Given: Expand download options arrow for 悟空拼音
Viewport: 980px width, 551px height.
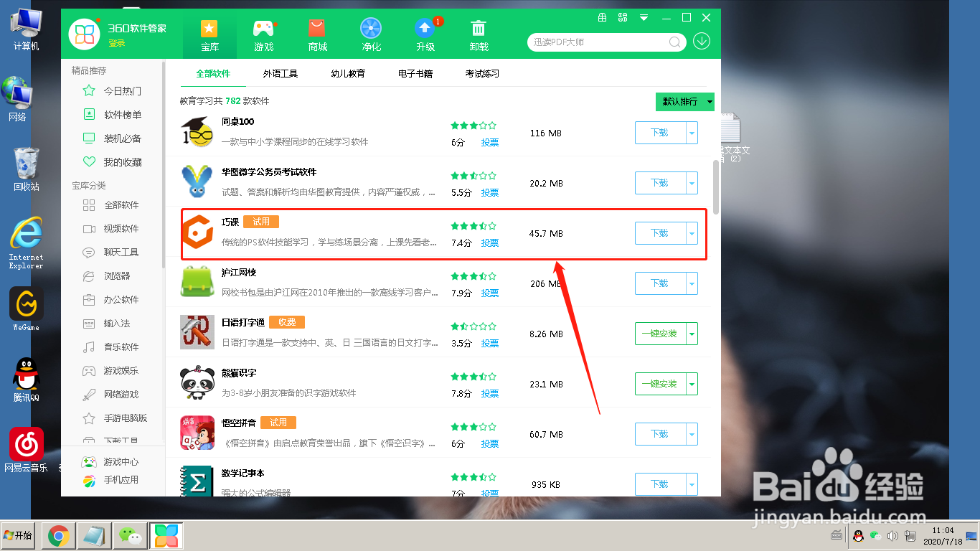Looking at the screenshot, I should click(692, 434).
